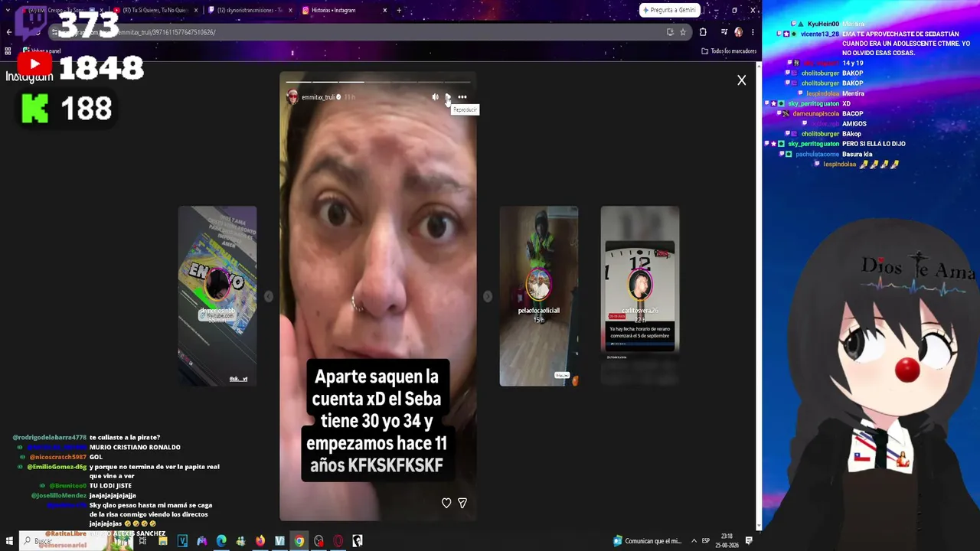Open the browser extensions puzzle icon

click(x=703, y=32)
